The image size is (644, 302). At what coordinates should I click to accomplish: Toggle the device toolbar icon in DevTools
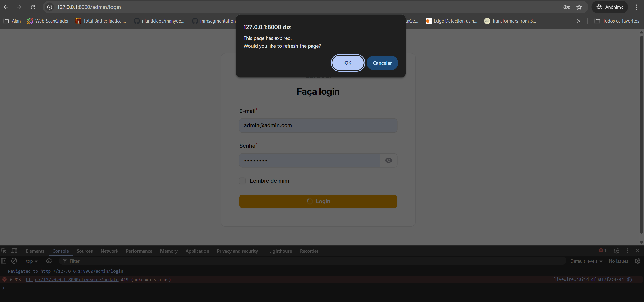pos(14,251)
